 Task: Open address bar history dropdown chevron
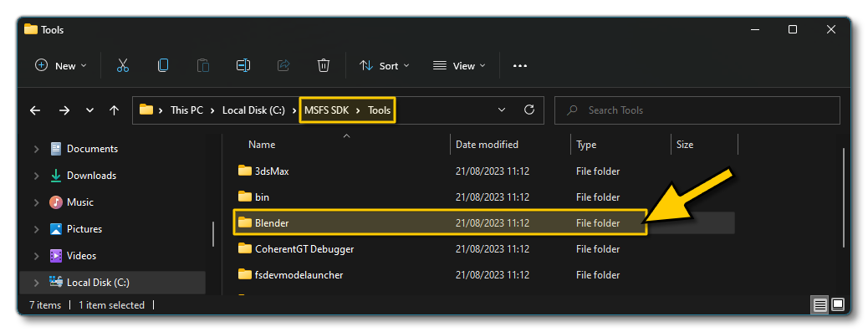(x=502, y=110)
